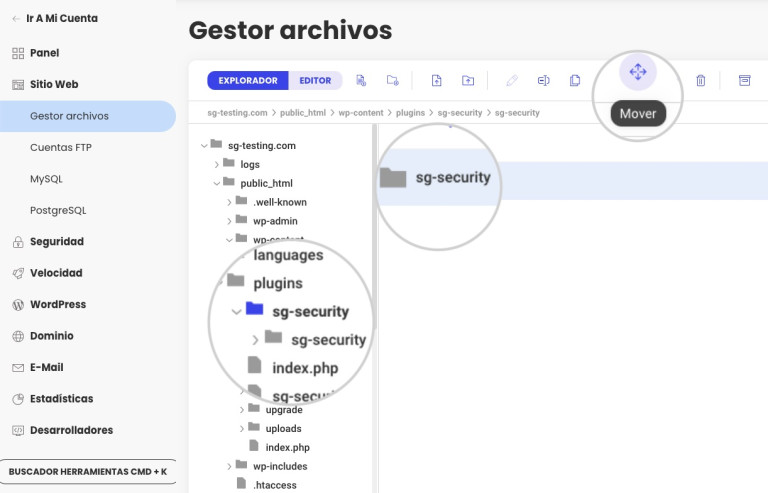The height and width of the screenshot is (493, 768).
Task: Click the .htaccess file icon in tree
Action: click(241, 484)
